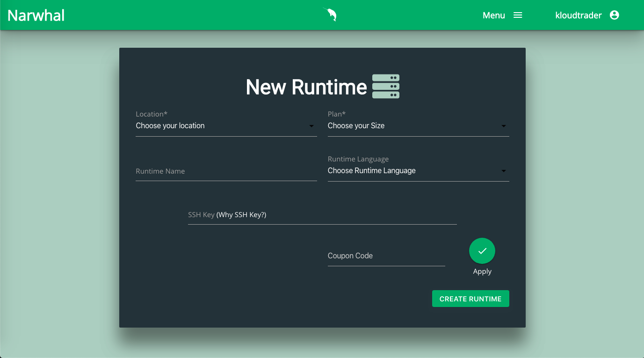Click the Location dropdown arrow
644x358 pixels.
click(311, 126)
